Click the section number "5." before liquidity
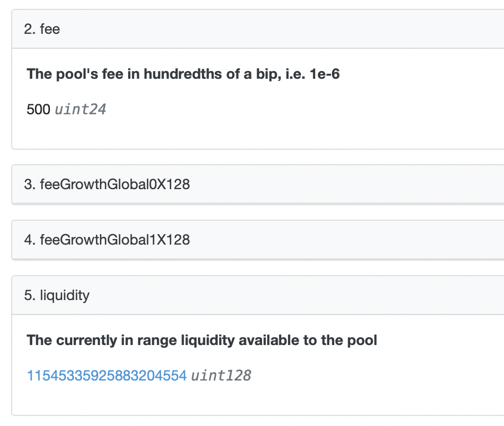504x426 pixels. [30, 295]
